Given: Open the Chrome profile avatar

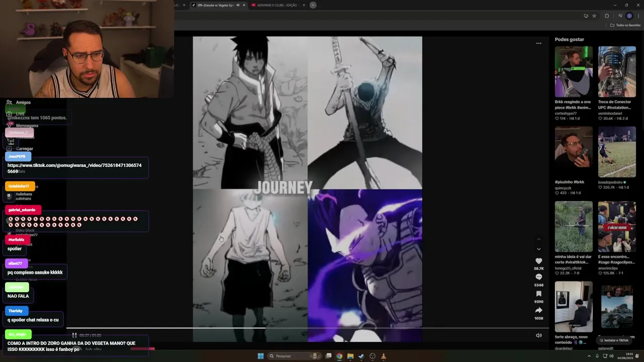Looking at the screenshot, I should [629, 16].
